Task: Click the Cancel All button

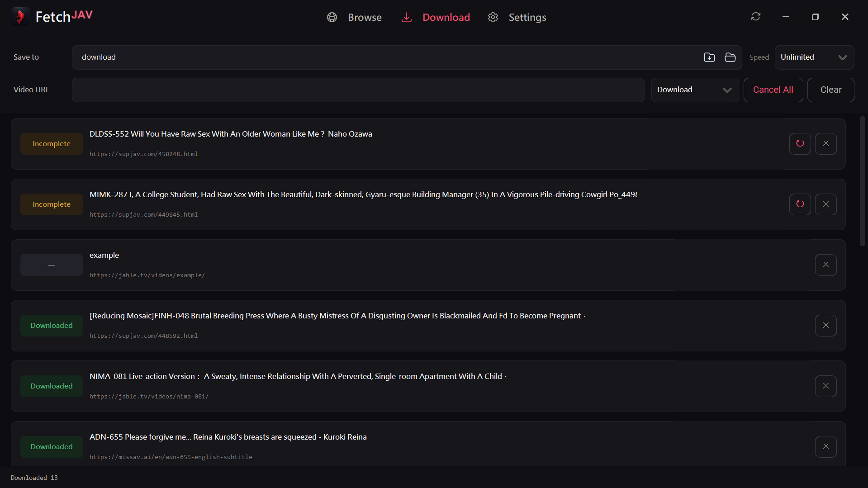Action: (773, 90)
